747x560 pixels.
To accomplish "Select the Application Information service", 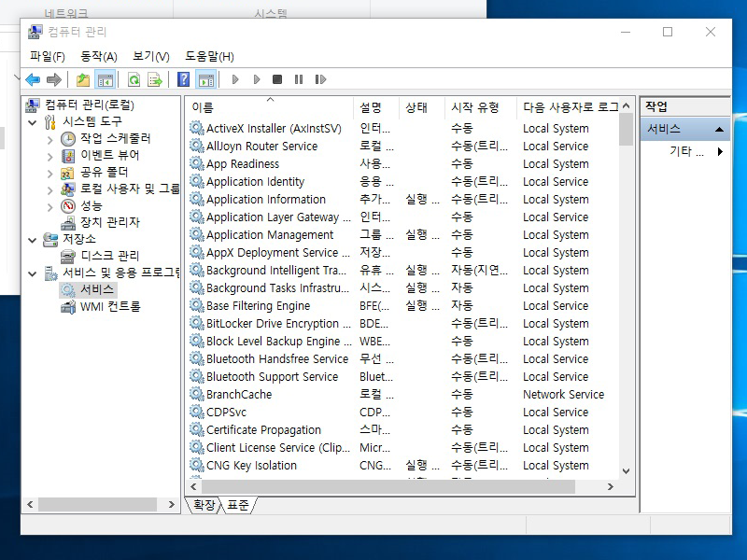I will pos(266,199).
